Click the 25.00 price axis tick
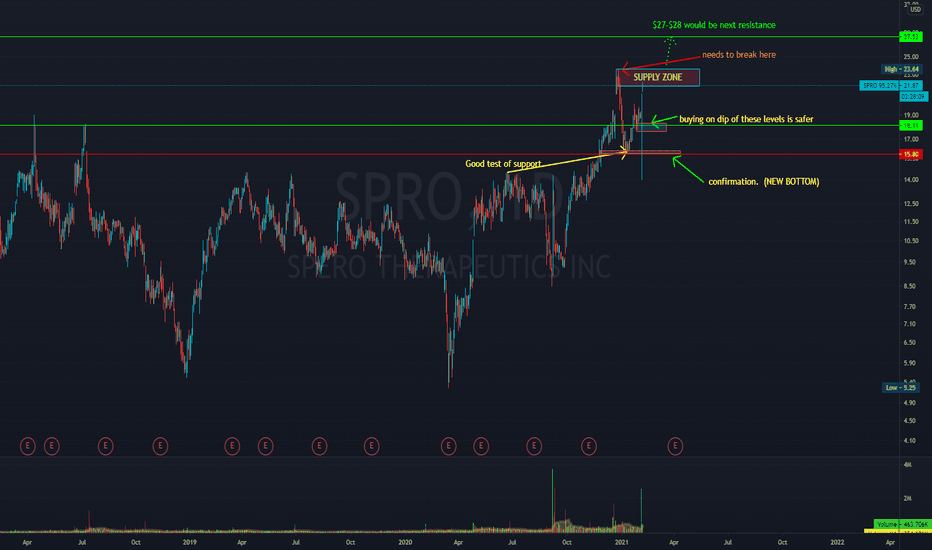Screen dimensions: 932x550 pyautogui.click(x=911, y=57)
